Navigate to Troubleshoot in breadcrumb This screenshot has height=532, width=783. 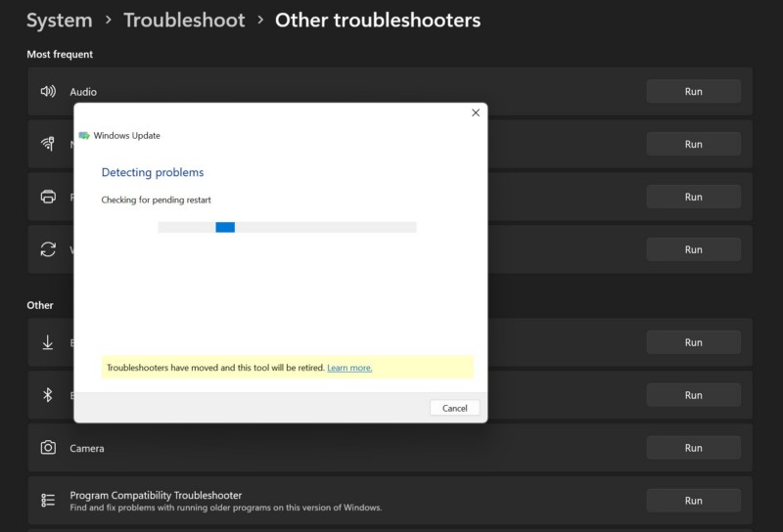184,21
